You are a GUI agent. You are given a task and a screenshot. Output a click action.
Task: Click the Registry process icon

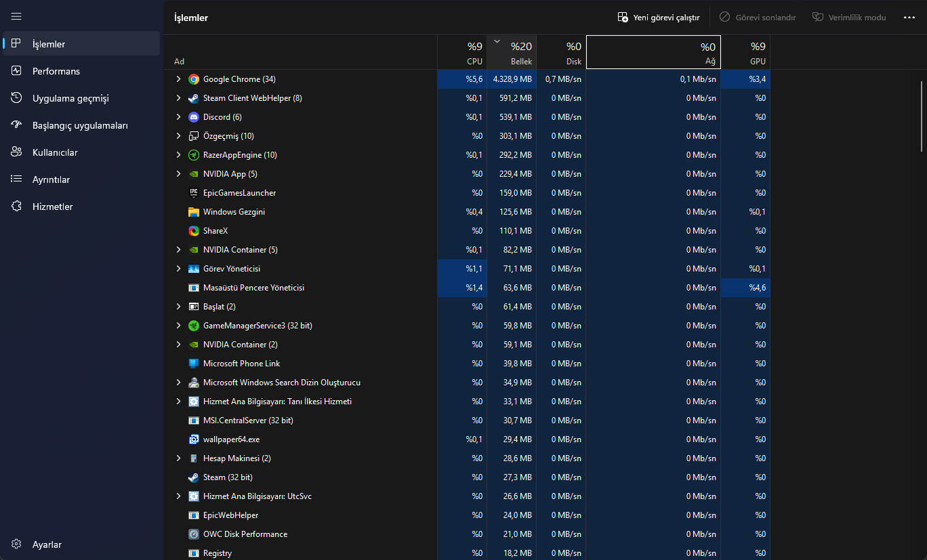tap(194, 553)
